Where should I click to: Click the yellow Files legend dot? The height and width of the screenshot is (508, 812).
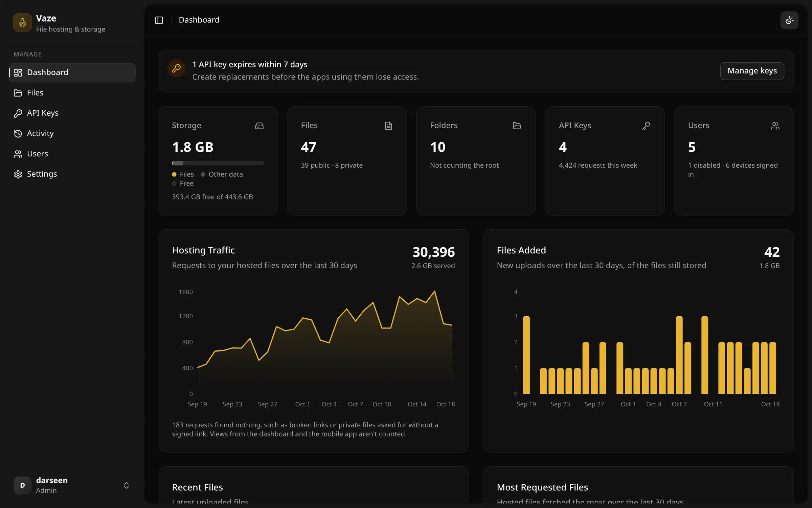(x=174, y=174)
